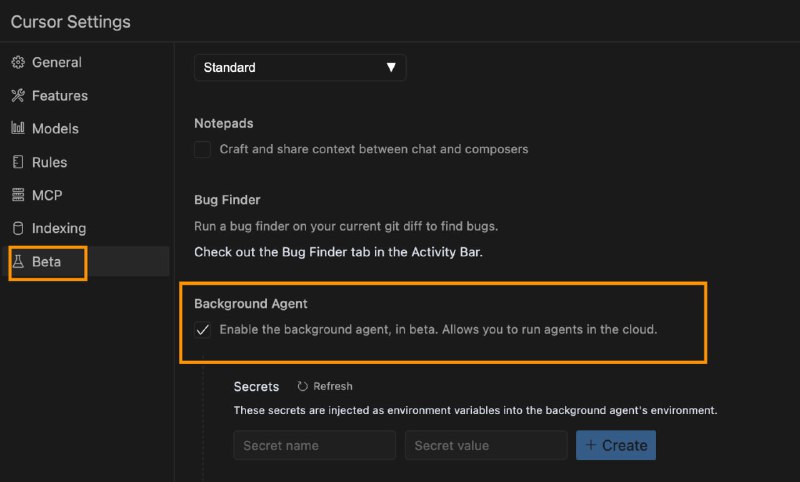The height and width of the screenshot is (482, 800).
Task: Click 'These secrets are injected' description
Action: click(x=476, y=411)
